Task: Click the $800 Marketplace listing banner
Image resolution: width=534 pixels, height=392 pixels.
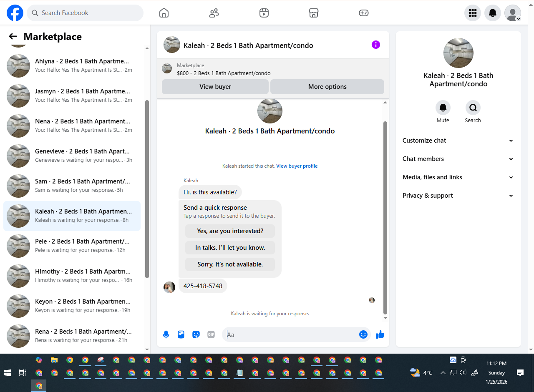Action: [x=273, y=69]
